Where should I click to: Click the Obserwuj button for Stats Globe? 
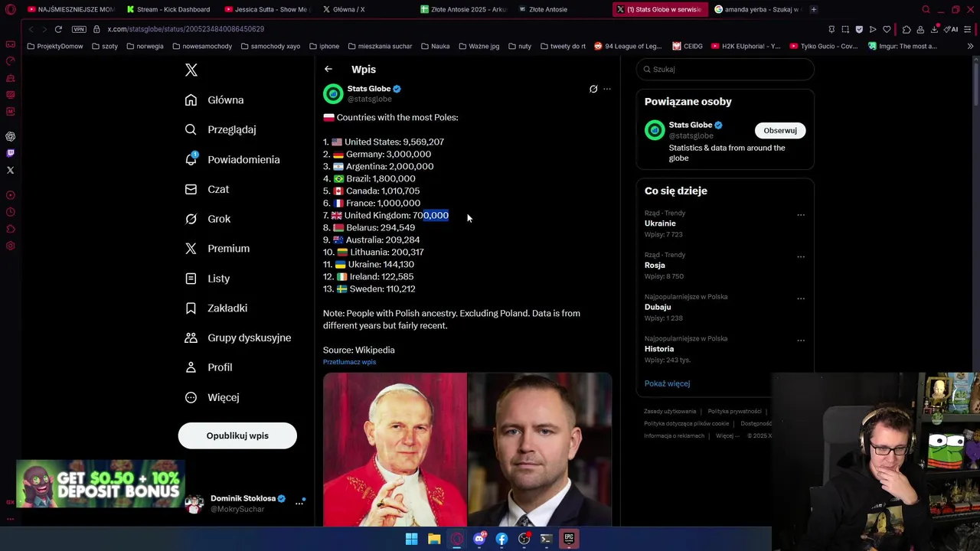pos(780,130)
